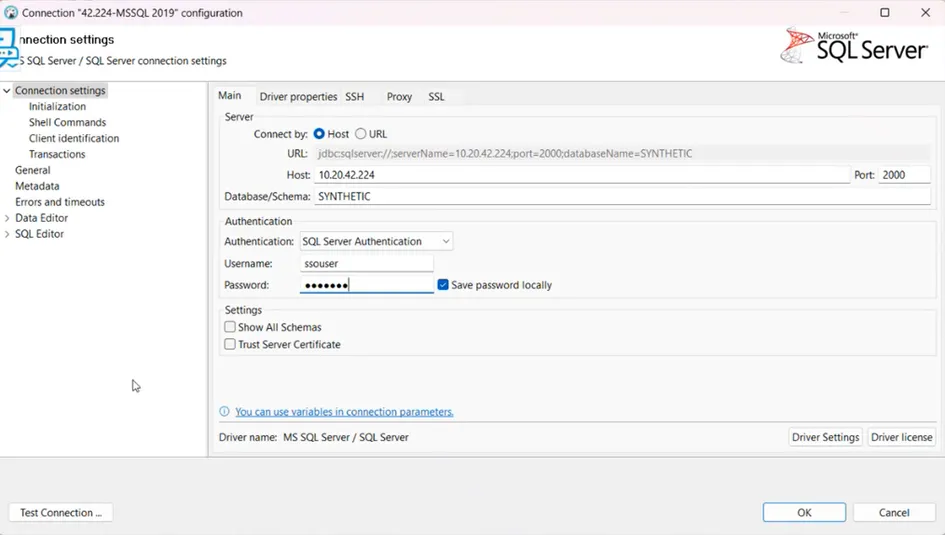Image resolution: width=945 pixels, height=535 pixels.
Task: Select the SQL Editor tree item
Action: (39, 234)
